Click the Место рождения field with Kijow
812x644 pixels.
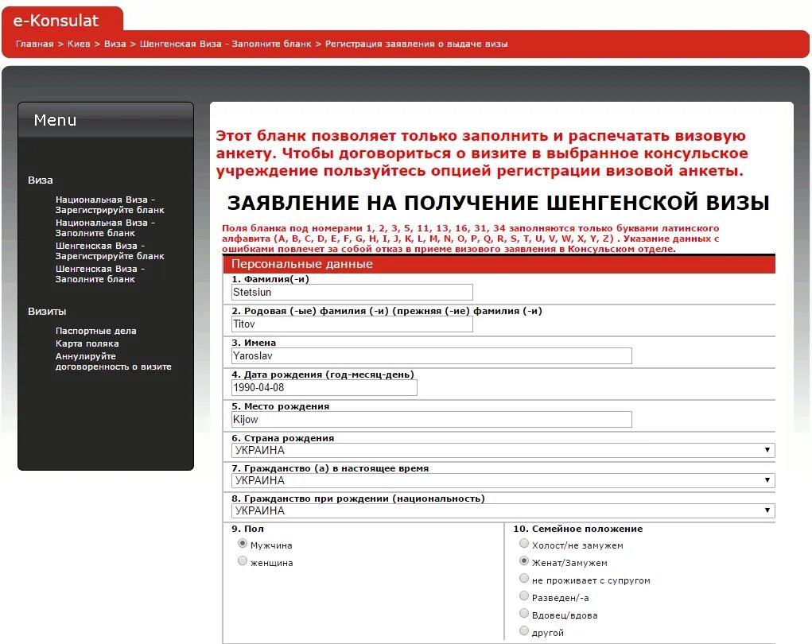tap(431, 419)
